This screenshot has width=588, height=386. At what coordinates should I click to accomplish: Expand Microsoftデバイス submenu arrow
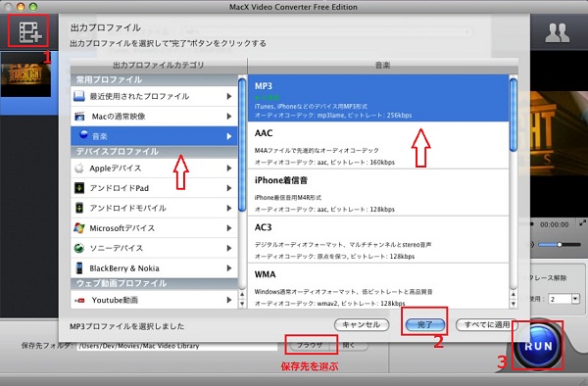point(229,228)
